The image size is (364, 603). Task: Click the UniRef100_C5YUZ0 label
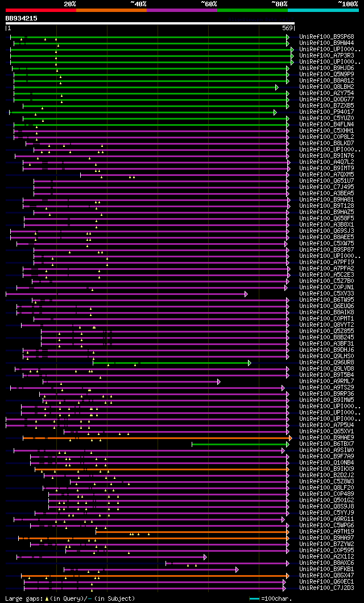[x=327, y=118]
